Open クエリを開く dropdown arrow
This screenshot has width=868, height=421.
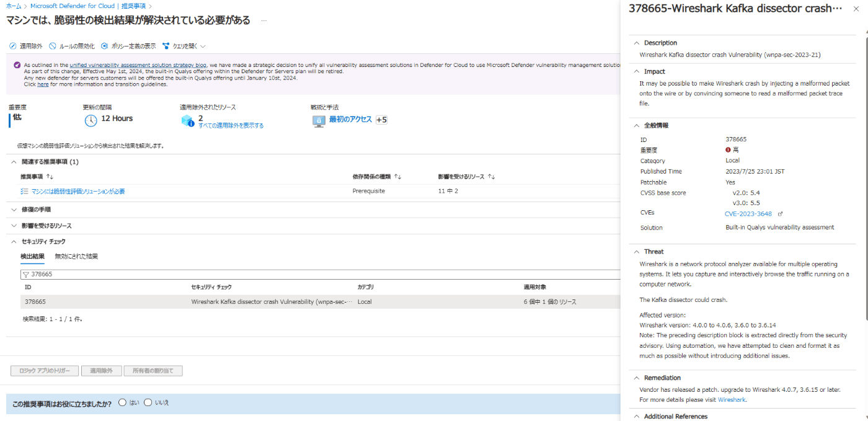[203, 47]
